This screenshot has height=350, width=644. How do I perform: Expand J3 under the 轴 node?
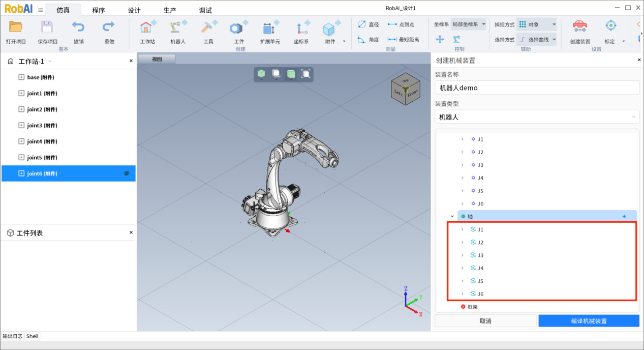[x=462, y=255]
